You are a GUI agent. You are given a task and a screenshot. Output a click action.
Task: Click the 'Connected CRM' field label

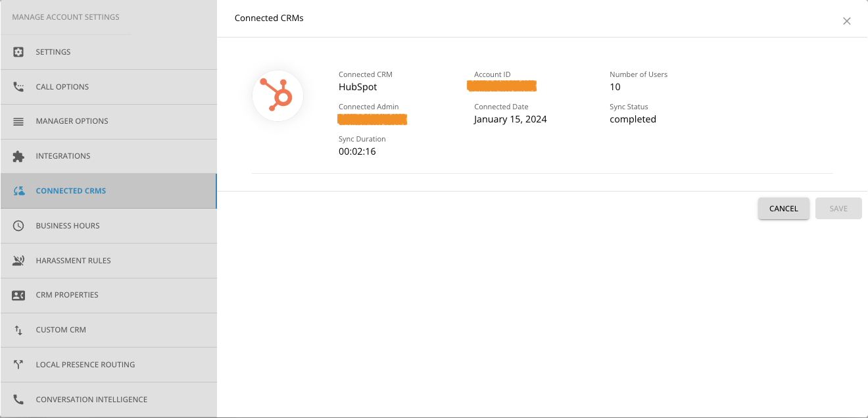point(366,74)
